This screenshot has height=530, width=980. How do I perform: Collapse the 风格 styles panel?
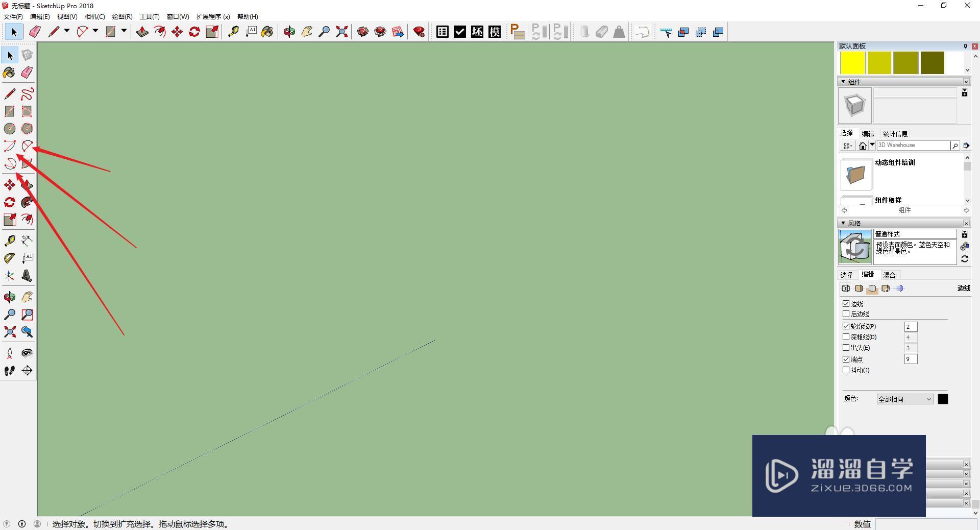point(843,223)
